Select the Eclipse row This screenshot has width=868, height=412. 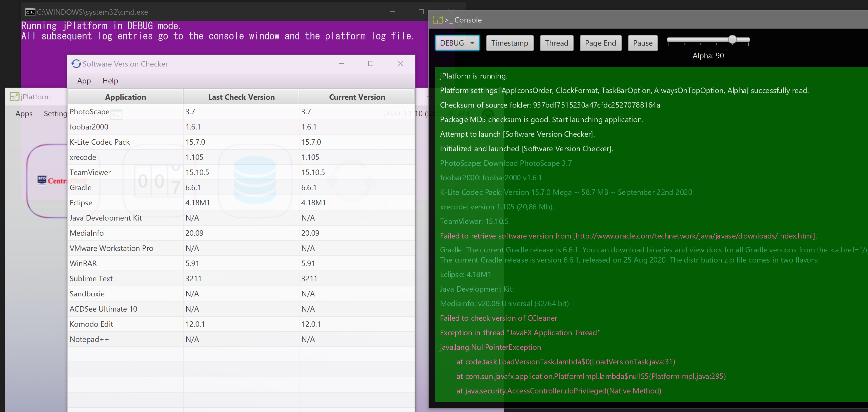(241, 203)
